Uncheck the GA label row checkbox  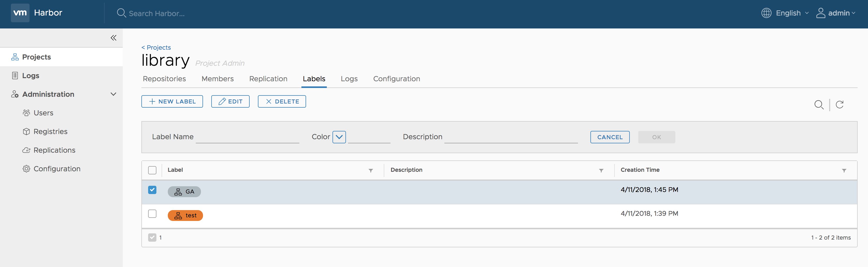tap(152, 190)
